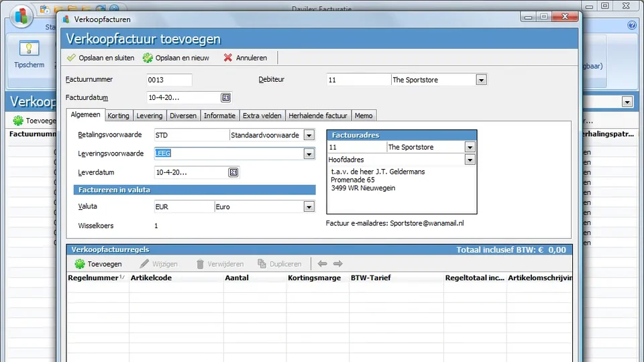Open the Leveringsvoorwaarde dropdown arrow
The height and width of the screenshot is (362, 644).
[309, 154]
